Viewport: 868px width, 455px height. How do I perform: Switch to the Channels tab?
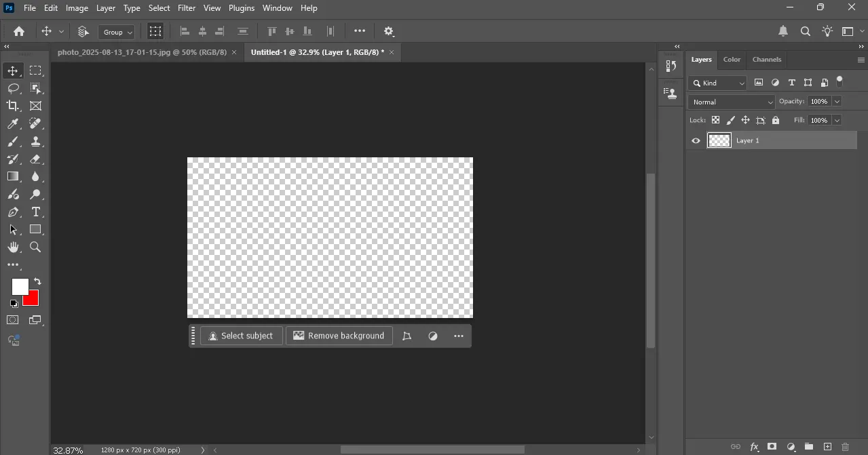point(767,59)
